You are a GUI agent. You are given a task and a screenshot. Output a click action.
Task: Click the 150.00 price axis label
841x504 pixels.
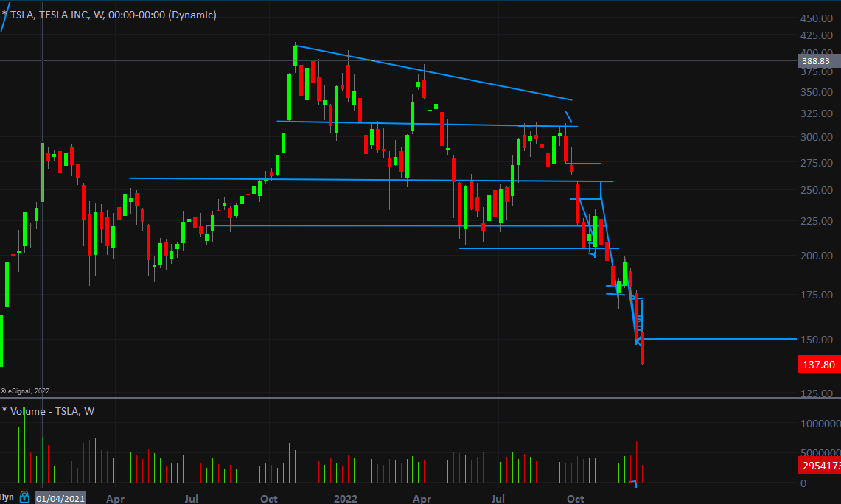coord(817,340)
